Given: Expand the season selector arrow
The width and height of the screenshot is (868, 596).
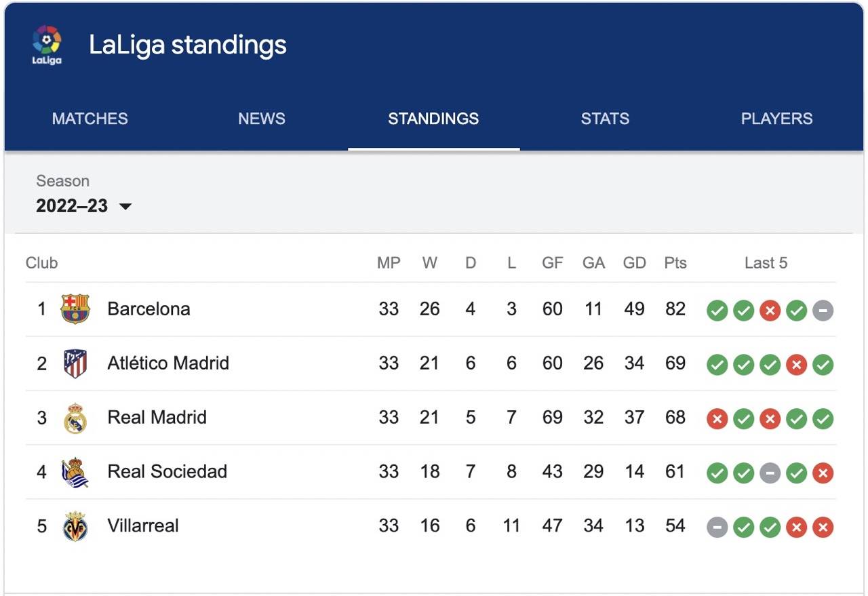Looking at the screenshot, I should coord(125,207).
